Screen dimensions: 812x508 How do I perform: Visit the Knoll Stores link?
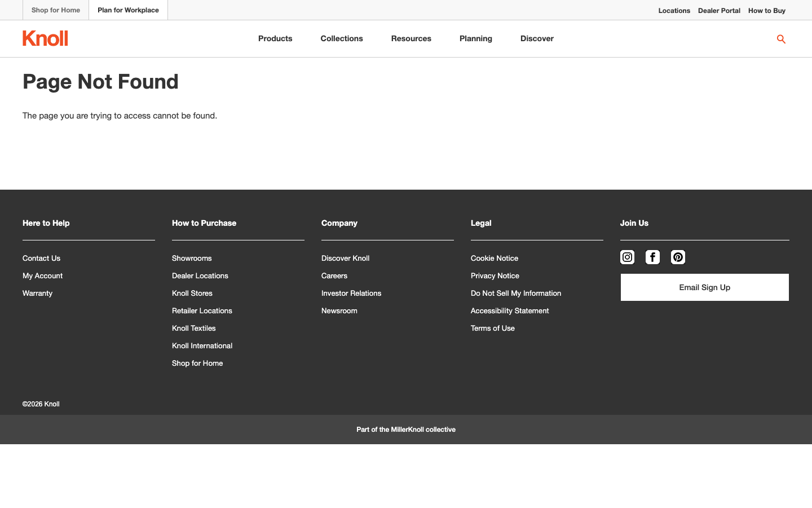[192, 294]
